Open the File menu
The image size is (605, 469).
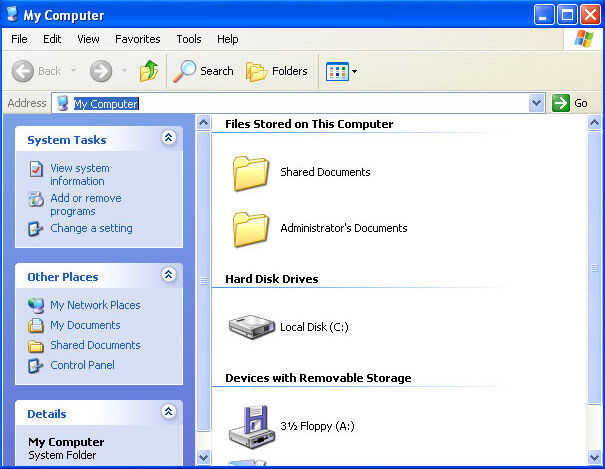point(19,39)
